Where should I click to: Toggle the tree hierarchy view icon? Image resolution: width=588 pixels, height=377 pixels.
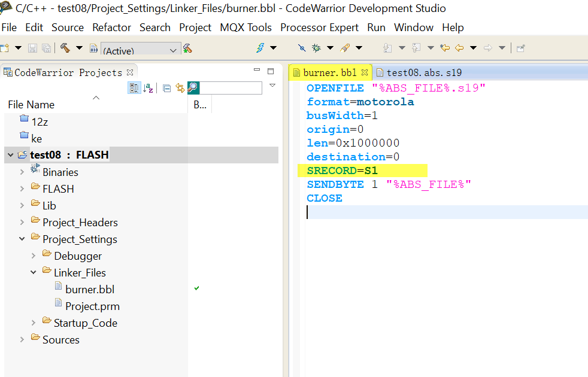134,88
